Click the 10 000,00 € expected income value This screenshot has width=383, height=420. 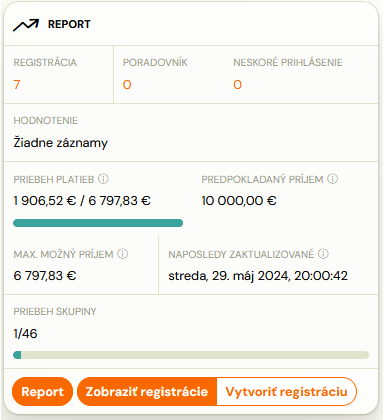pyautogui.click(x=239, y=201)
